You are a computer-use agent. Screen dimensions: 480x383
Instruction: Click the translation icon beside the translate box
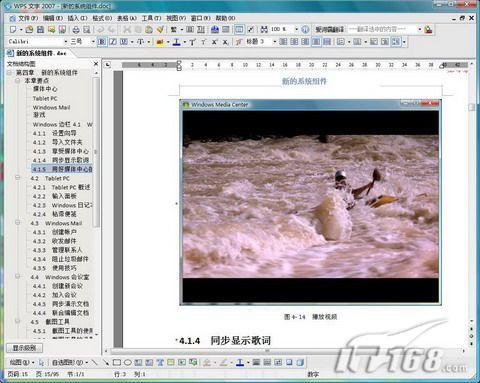click(x=429, y=29)
